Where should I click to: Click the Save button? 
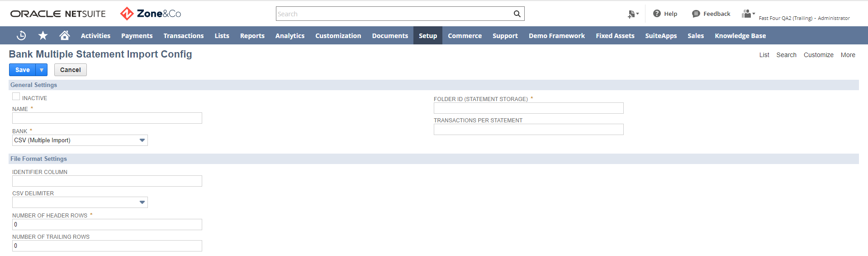(23, 70)
